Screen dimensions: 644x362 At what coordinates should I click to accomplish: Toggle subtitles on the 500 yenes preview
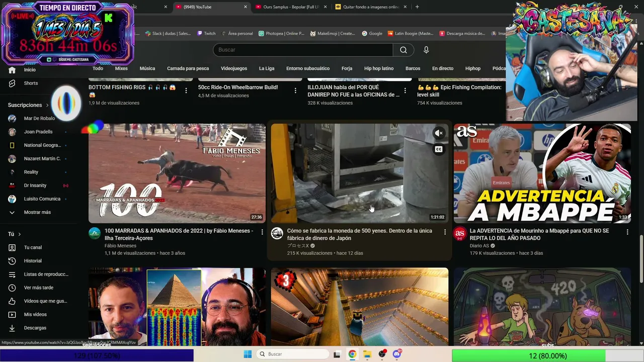pyautogui.click(x=439, y=149)
